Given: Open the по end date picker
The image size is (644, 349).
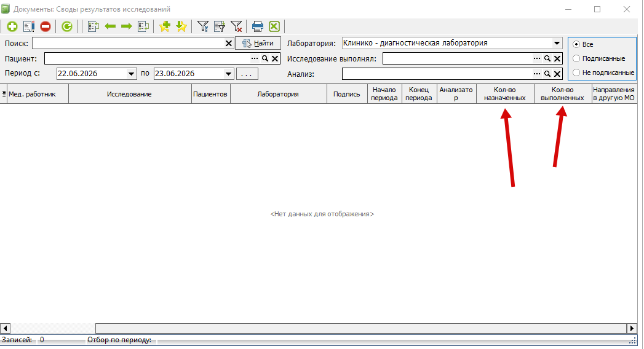Looking at the screenshot, I should 228,74.
